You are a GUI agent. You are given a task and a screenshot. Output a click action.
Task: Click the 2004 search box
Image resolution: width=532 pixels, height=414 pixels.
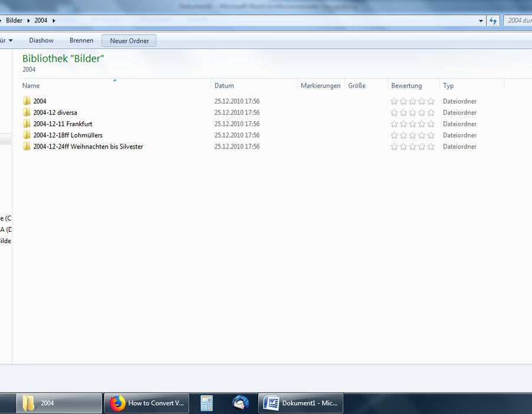[x=518, y=21]
